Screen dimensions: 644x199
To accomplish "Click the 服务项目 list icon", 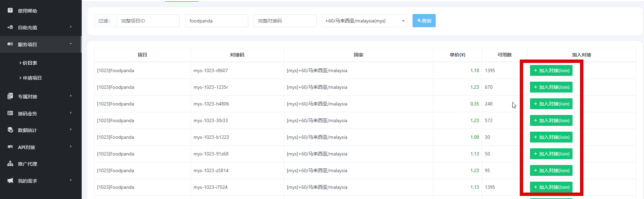I will [x=10, y=44].
